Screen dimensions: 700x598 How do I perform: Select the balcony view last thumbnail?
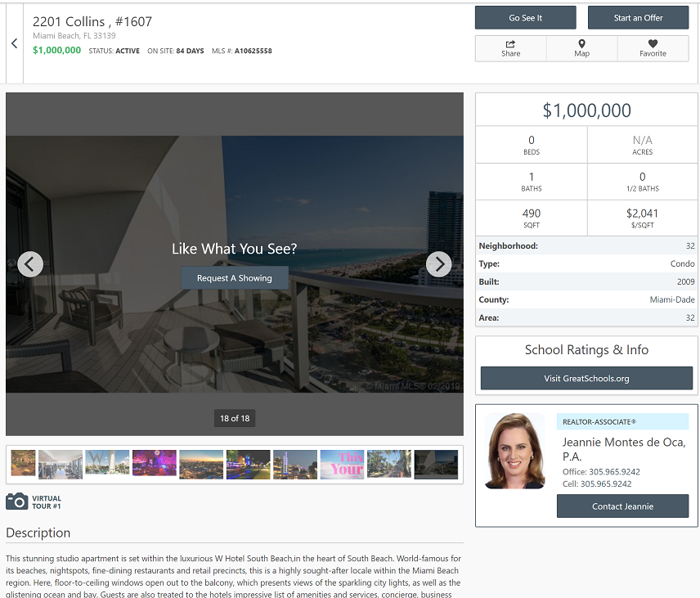click(x=436, y=465)
